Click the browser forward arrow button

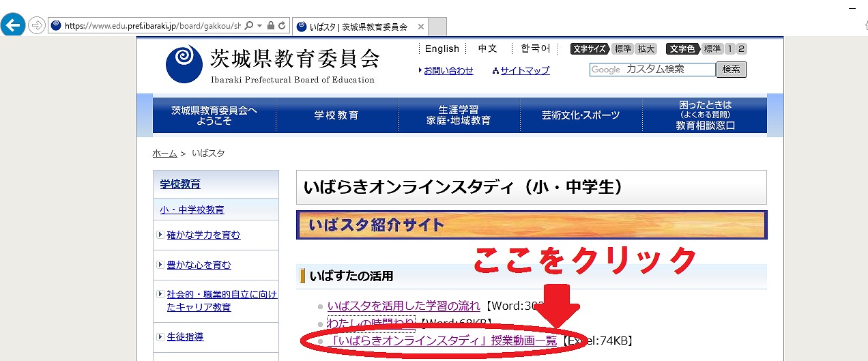tap(37, 25)
